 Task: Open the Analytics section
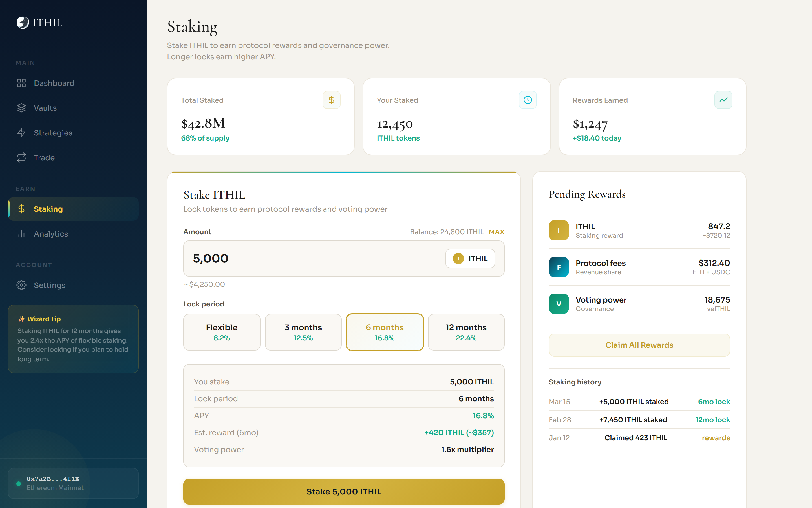point(73,234)
